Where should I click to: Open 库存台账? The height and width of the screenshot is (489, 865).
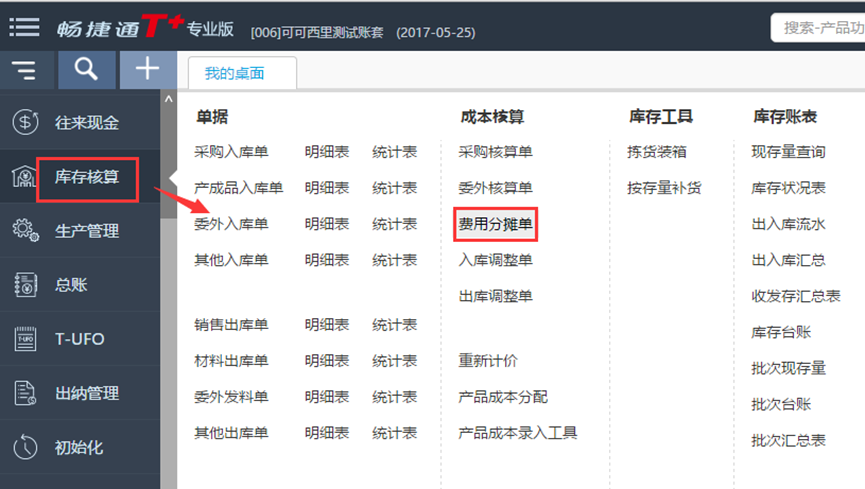pos(781,332)
